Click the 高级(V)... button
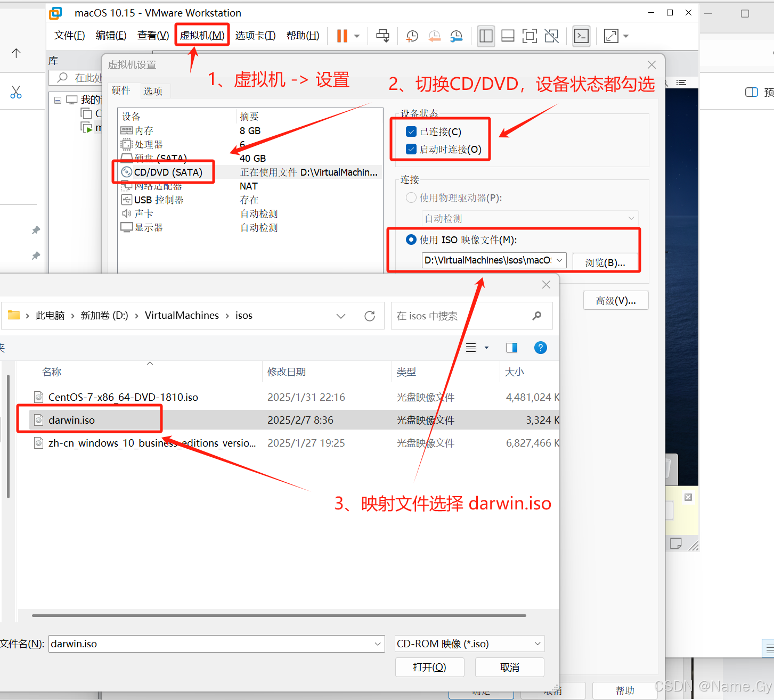Image resolution: width=774 pixels, height=700 pixels. [x=616, y=301]
